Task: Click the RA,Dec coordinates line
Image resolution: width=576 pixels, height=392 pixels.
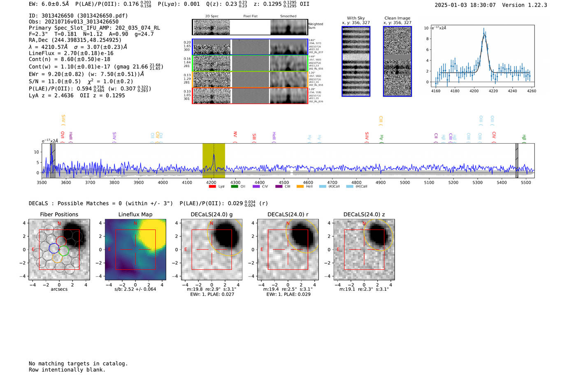Action: (75, 40)
